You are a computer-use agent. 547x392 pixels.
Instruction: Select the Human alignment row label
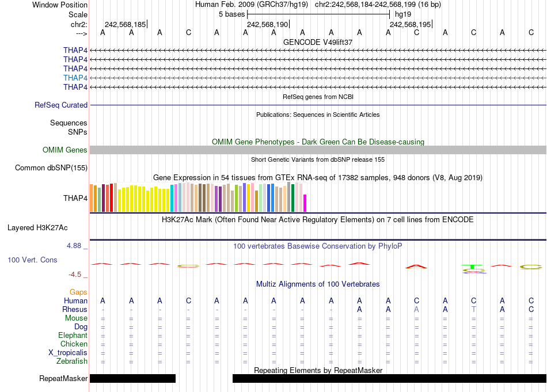[75, 300]
